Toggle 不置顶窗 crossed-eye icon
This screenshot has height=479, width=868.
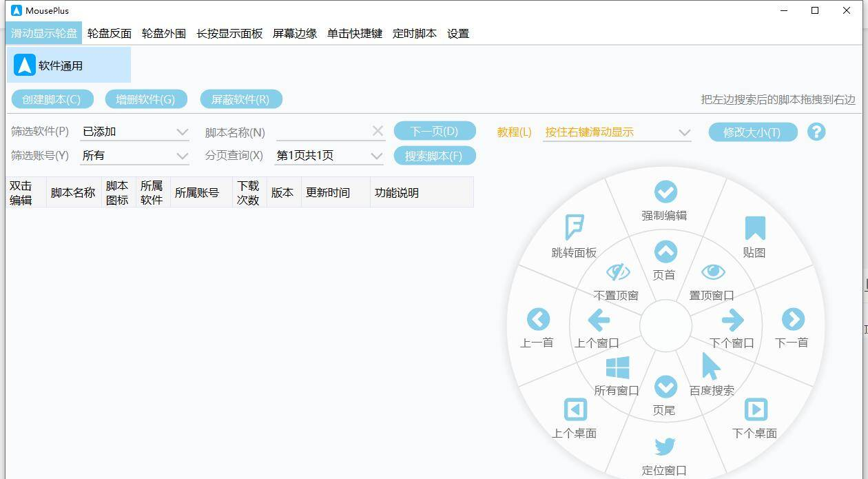point(617,272)
